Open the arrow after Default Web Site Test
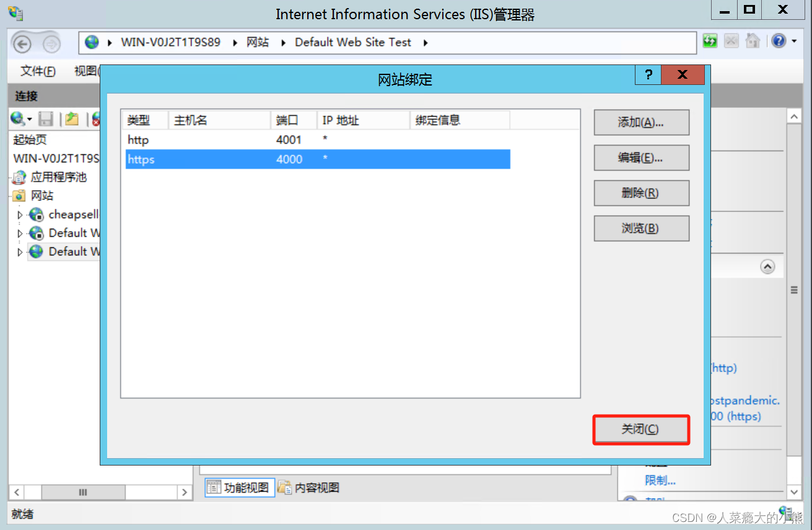This screenshot has height=530, width=812. point(426,43)
